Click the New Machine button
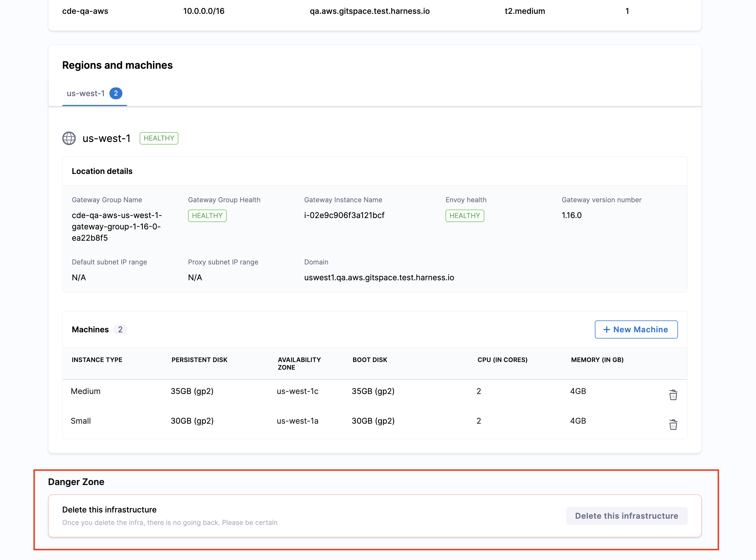Viewport: 756px width, 560px height. point(636,329)
